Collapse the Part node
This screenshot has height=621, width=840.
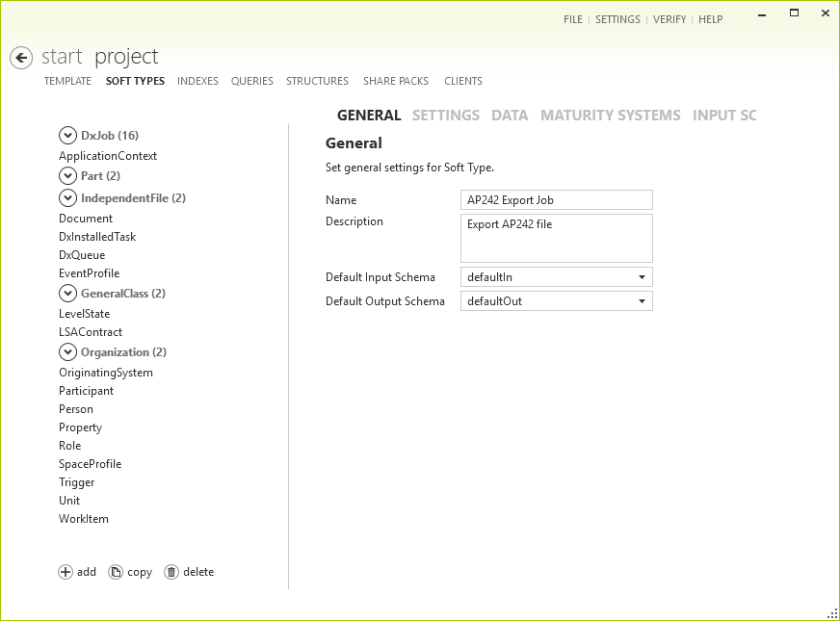pos(67,176)
